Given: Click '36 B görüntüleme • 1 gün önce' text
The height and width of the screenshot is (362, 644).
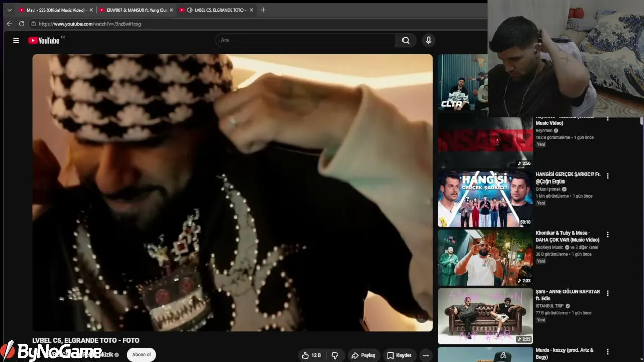Looking at the screenshot, I should tap(564, 254).
